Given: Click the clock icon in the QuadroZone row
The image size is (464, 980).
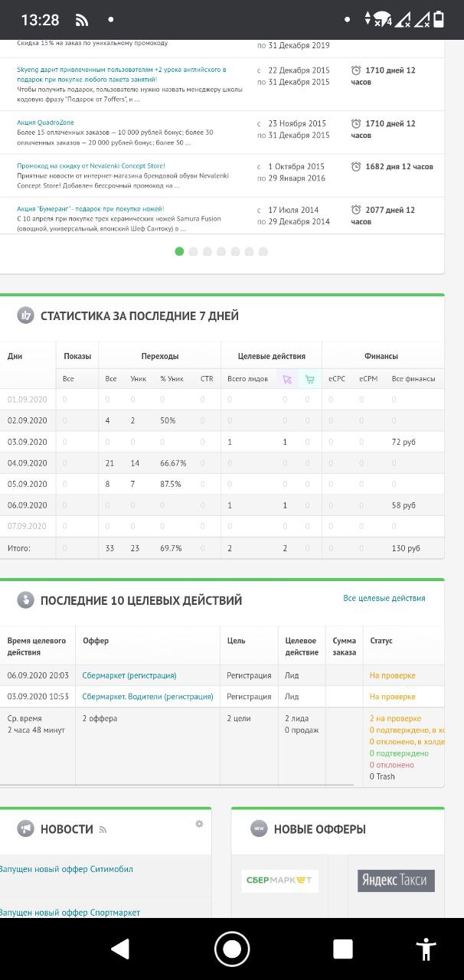Looking at the screenshot, I should 356,123.
